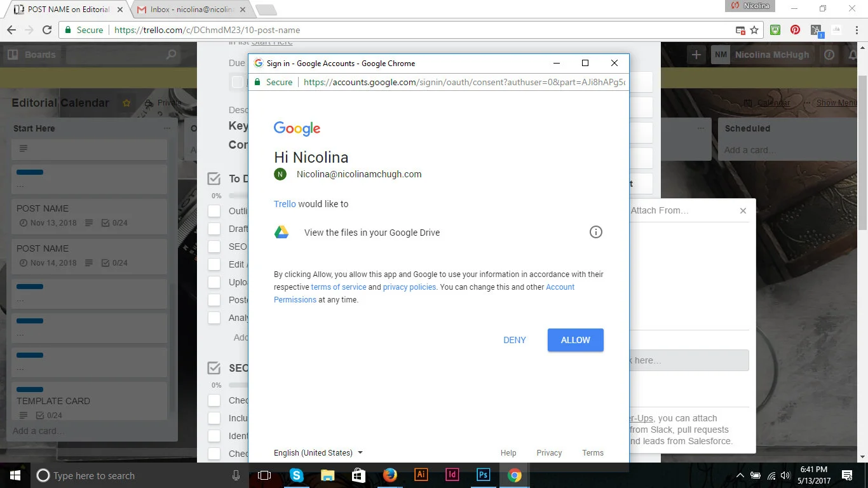Click the Trello search box
This screenshot has height=488, width=868.
tap(123, 55)
